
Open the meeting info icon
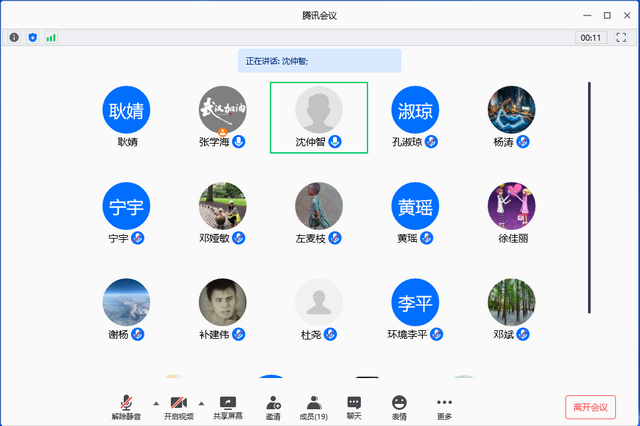pyautogui.click(x=14, y=37)
